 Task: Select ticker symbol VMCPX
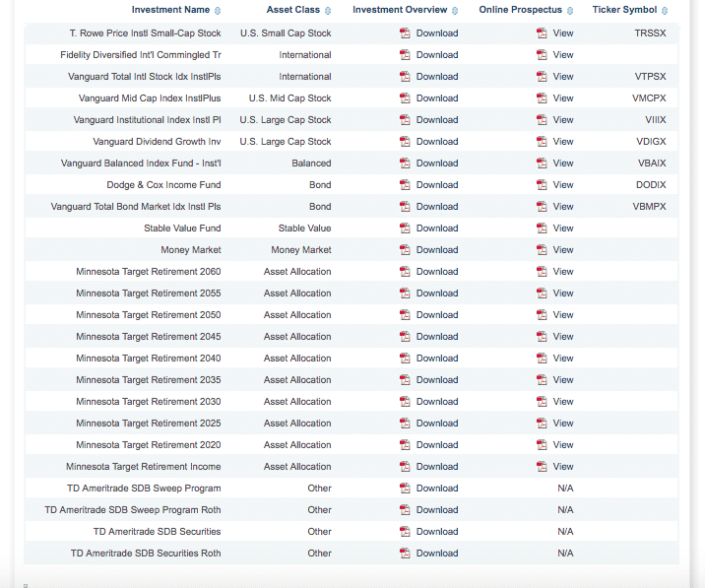point(649,98)
